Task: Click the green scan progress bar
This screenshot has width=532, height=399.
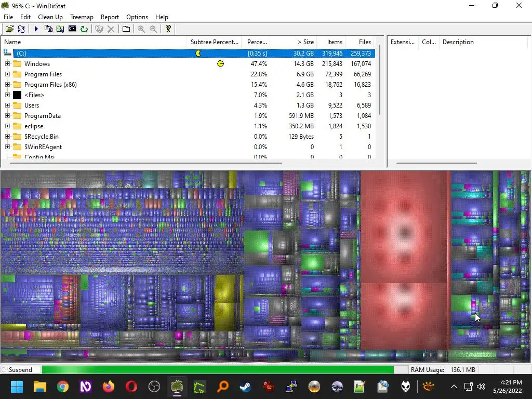Action: pyautogui.click(x=218, y=369)
